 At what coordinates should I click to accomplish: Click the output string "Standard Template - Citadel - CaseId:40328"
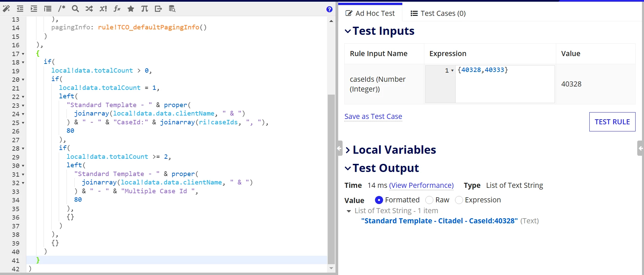pos(439,221)
